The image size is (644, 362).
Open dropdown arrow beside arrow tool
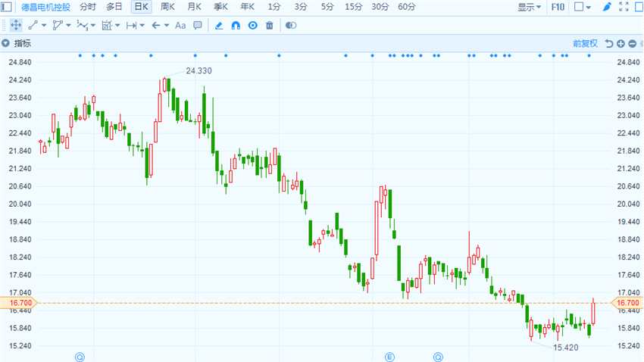pos(167,26)
